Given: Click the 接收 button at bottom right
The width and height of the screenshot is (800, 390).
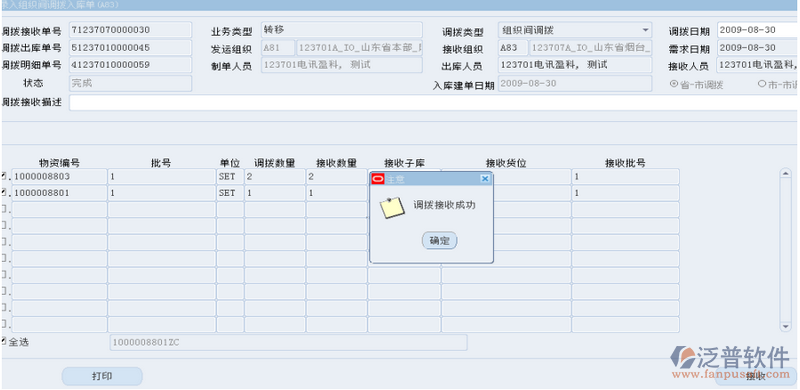Looking at the screenshot, I should point(757,377).
